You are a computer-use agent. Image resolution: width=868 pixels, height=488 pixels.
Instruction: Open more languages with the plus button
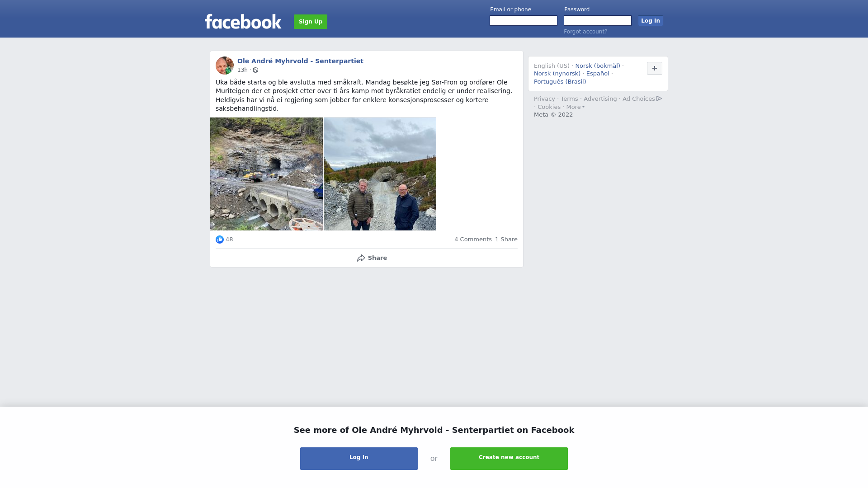point(655,68)
